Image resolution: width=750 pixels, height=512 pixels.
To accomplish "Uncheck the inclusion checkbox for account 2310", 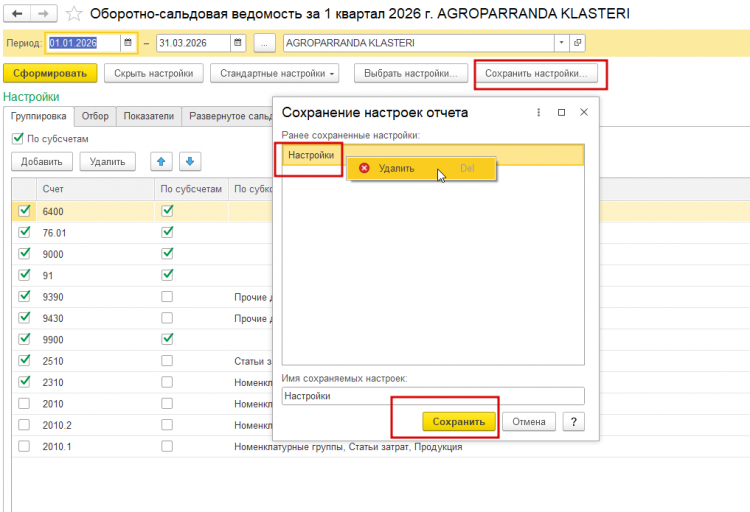I will 24,382.
